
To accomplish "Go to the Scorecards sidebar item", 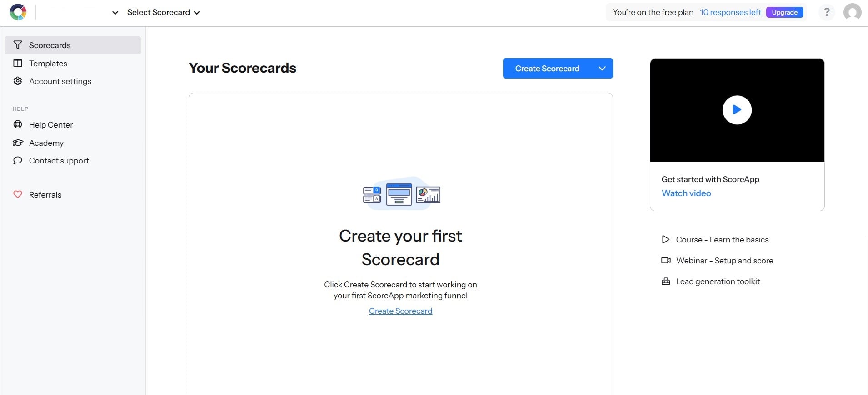I will coord(73,45).
